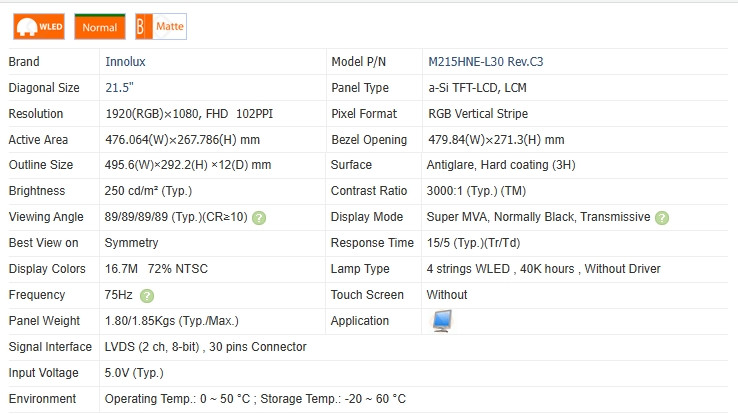This screenshot has width=738, height=414.
Task: Select Super MVA, Normally Black, Transmissive text
Action: 538,217
